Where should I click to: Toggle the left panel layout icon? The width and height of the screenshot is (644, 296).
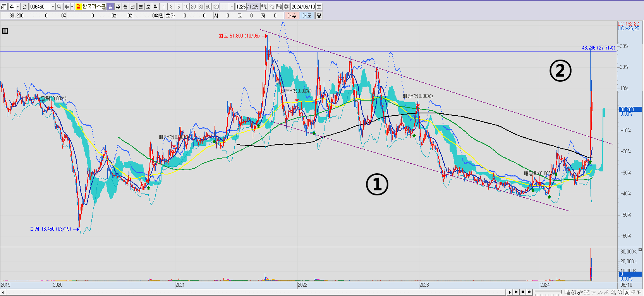point(4,7)
